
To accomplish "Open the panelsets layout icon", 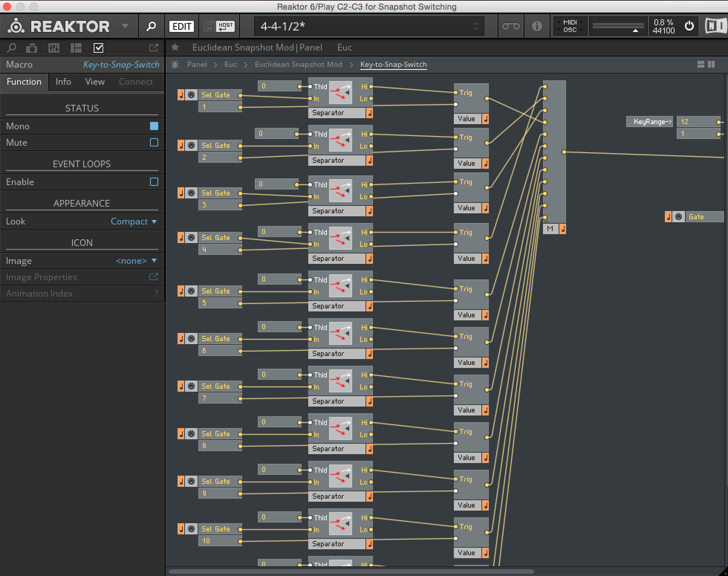I will pos(76,48).
